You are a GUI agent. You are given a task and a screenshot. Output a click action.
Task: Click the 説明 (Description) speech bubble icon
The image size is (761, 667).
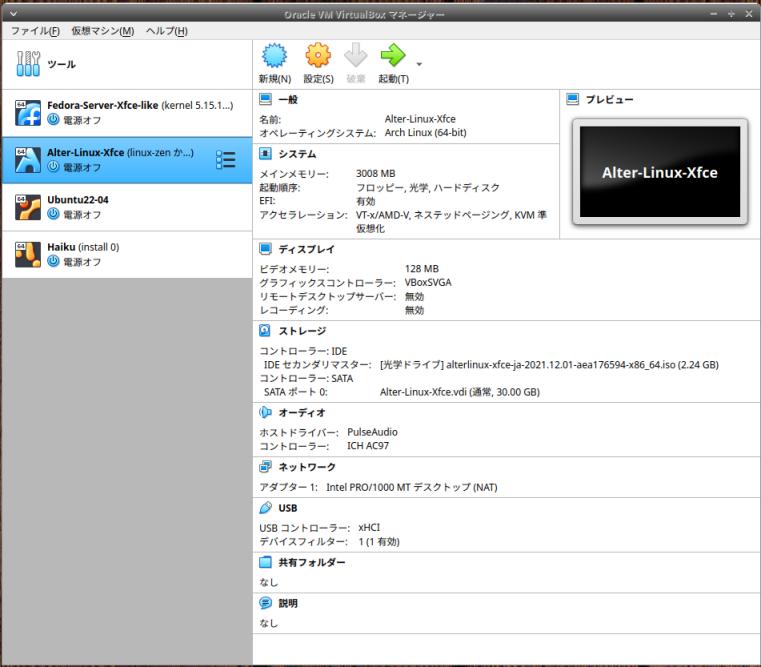coord(265,603)
